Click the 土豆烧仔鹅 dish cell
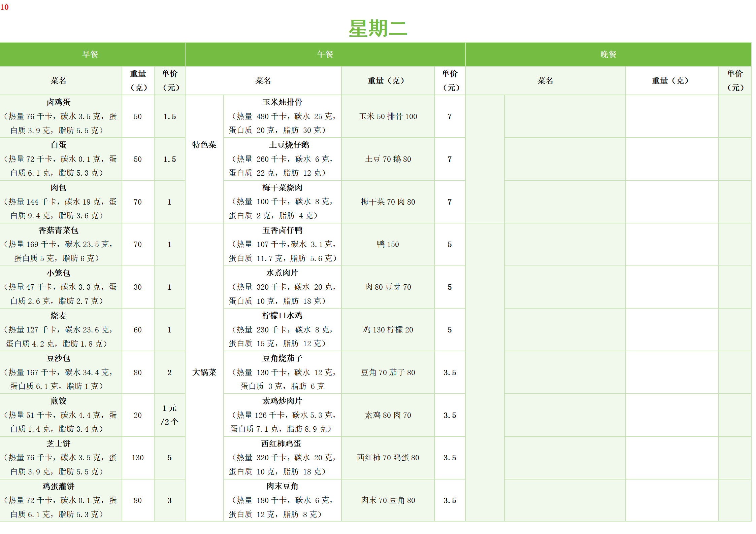The image size is (756, 534). pos(282,159)
